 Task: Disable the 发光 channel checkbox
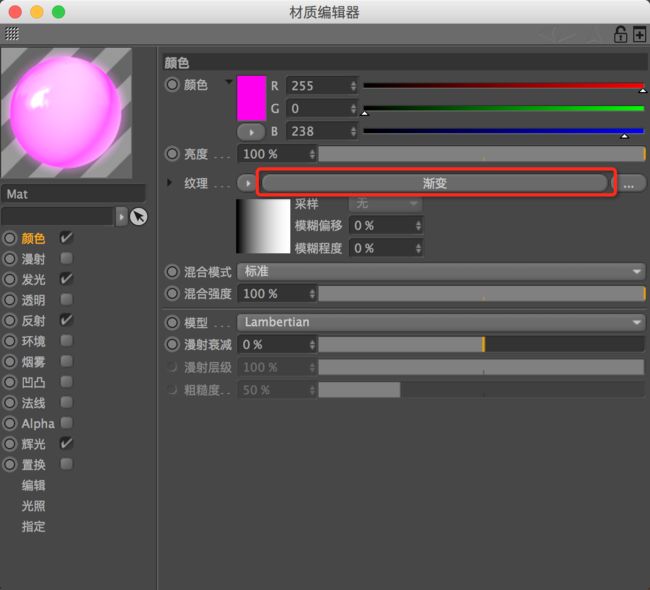coord(66,279)
